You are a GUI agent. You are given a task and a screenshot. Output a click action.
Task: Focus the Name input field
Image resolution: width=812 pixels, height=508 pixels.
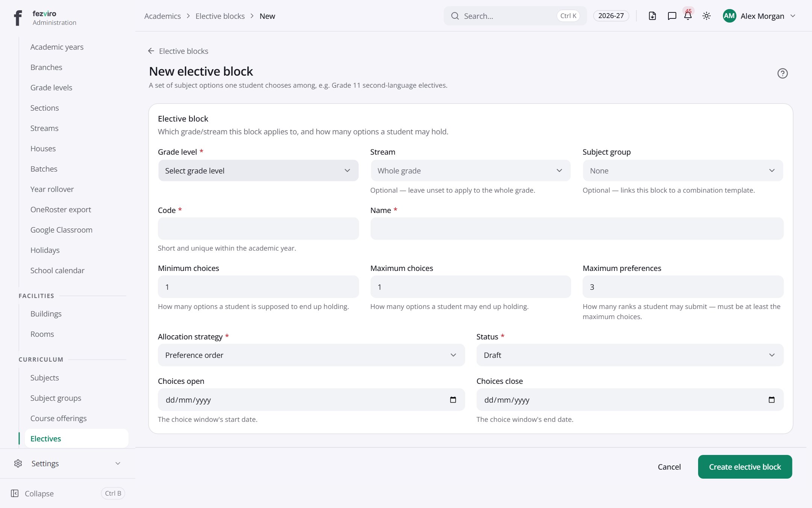(x=577, y=228)
